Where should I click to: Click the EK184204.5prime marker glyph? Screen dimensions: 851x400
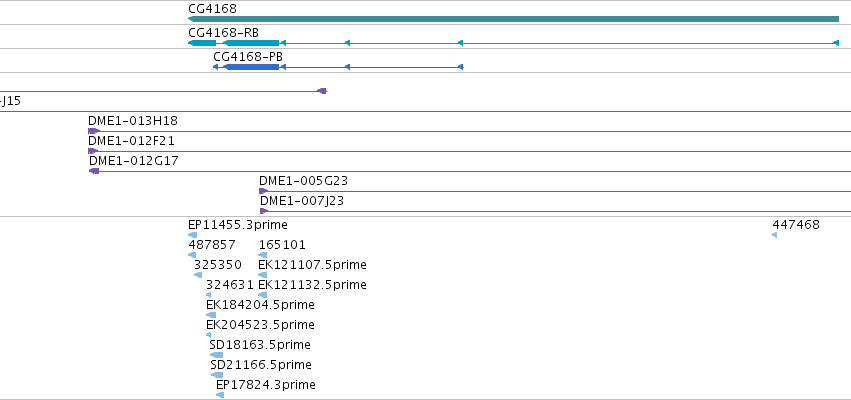coord(211,315)
